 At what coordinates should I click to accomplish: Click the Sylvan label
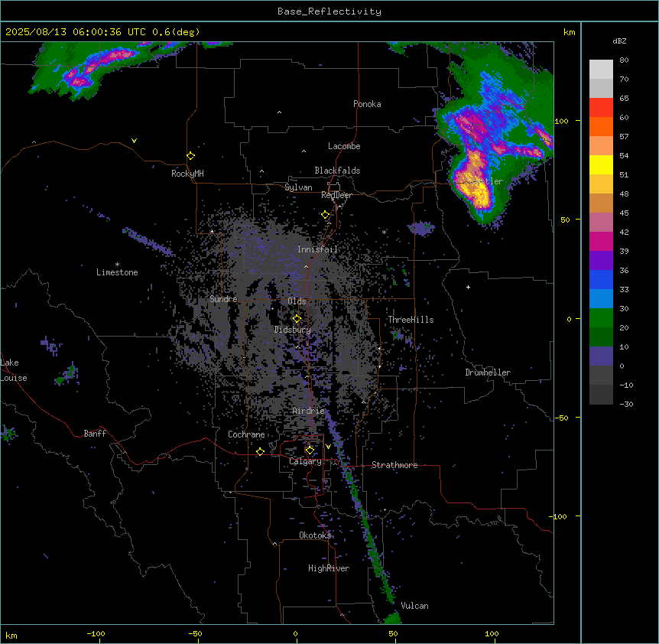(x=298, y=187)
